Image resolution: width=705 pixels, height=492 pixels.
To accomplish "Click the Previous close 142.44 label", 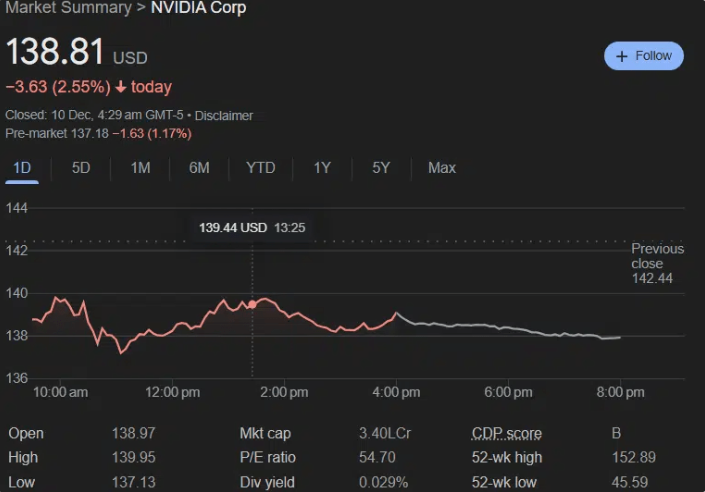I will click(657, 264).
